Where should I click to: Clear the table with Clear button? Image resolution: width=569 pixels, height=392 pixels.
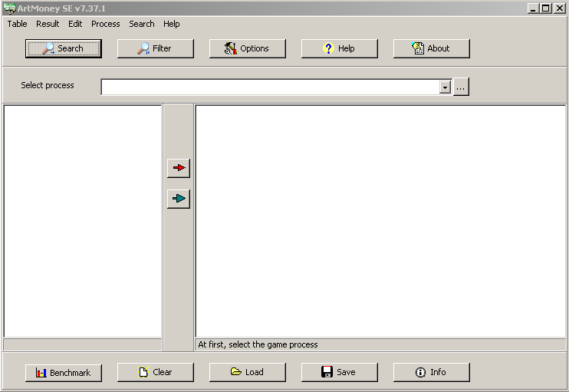click(155, 372)
